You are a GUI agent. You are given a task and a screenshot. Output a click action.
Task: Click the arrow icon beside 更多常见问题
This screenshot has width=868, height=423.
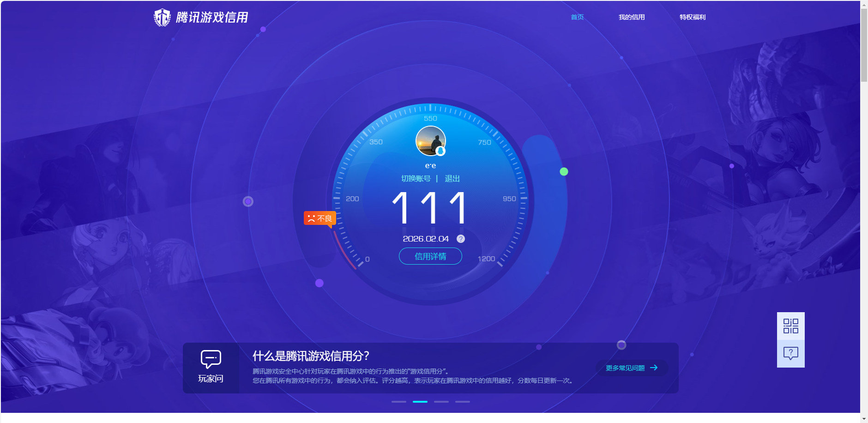(x=654, y=368)
